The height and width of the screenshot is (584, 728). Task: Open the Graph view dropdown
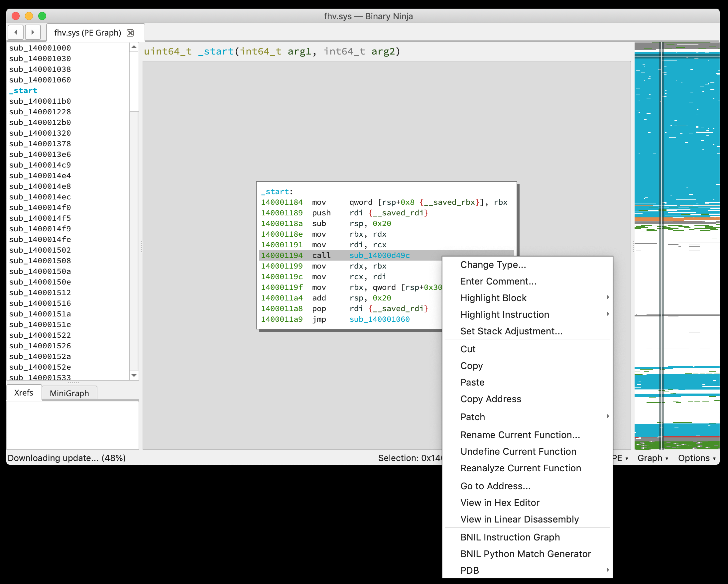(x=652, y=458)
